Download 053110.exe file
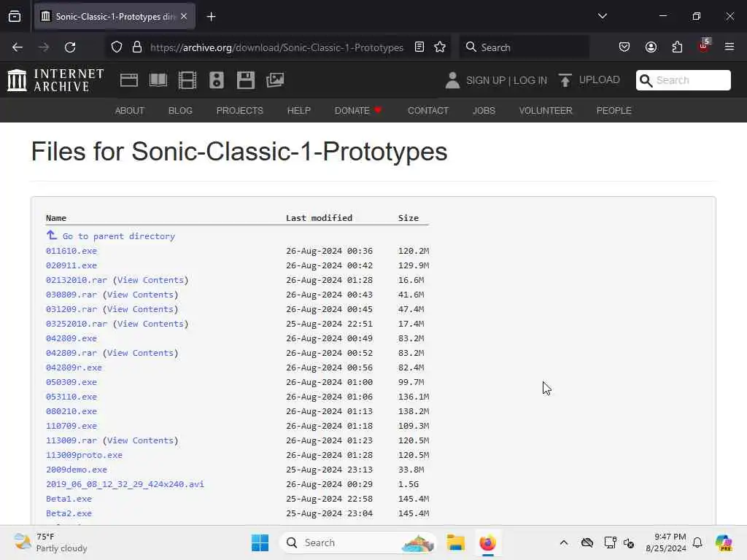The image size is (747, 560). coord(71,397)
